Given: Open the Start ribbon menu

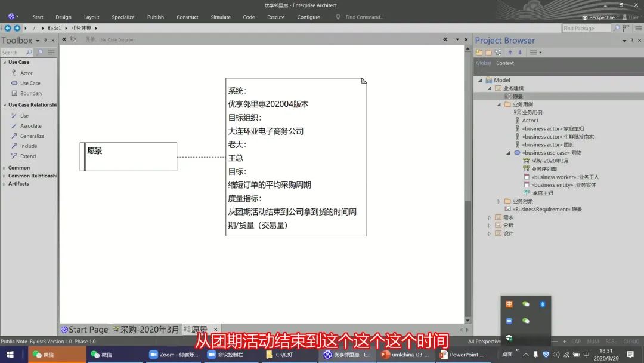Looking at the screenshot, I should pyautogui.click(x=38, y=17).
